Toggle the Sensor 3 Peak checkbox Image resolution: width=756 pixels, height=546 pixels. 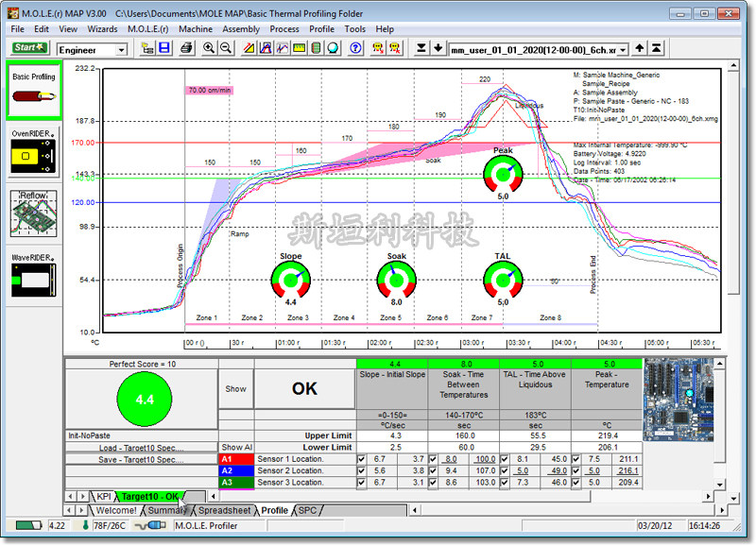pos(576,483)
